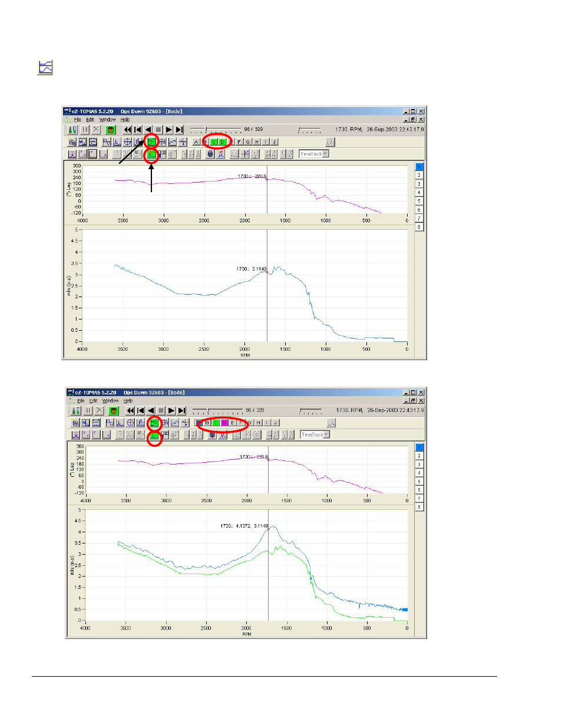This screenshot has height=728, width=562.
Task: Click the green overlay icon in the top window's third toolbar
Action: tap(151, 154)
